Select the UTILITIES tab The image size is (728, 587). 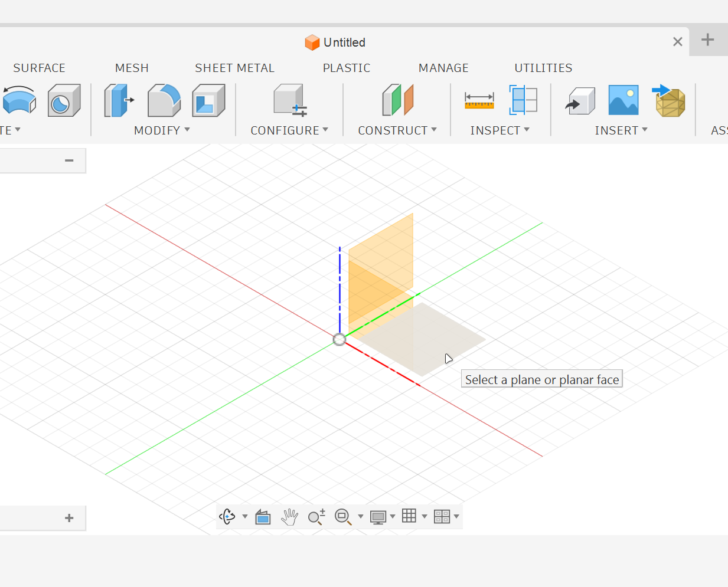click(x=543, y=68)
